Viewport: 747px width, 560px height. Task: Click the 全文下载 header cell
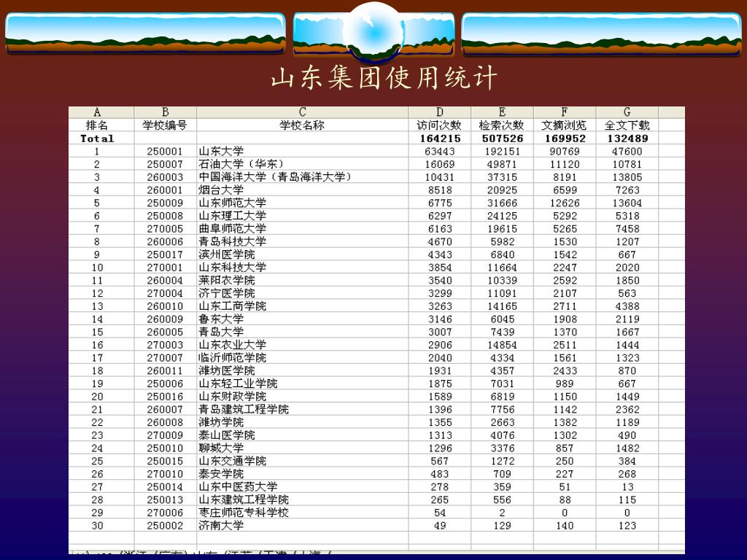coord(627,125)
